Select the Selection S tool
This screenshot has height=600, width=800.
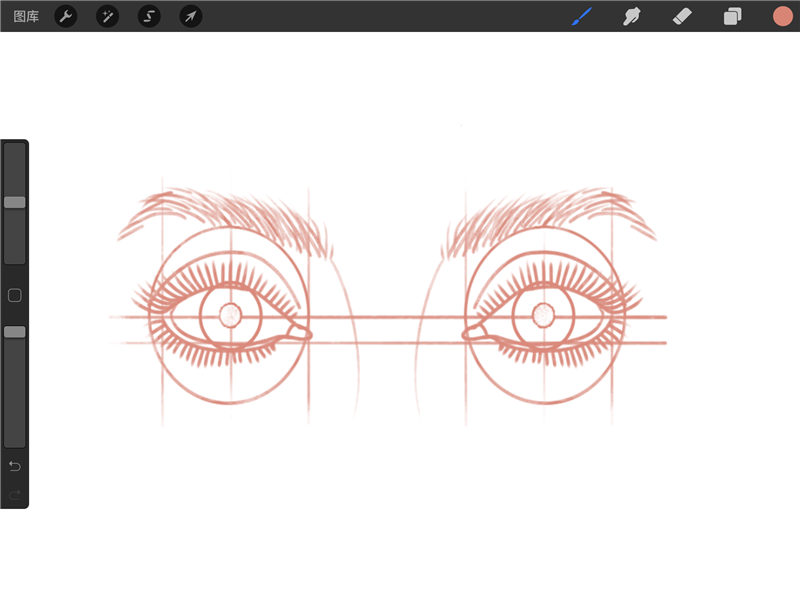coord(149,16)
